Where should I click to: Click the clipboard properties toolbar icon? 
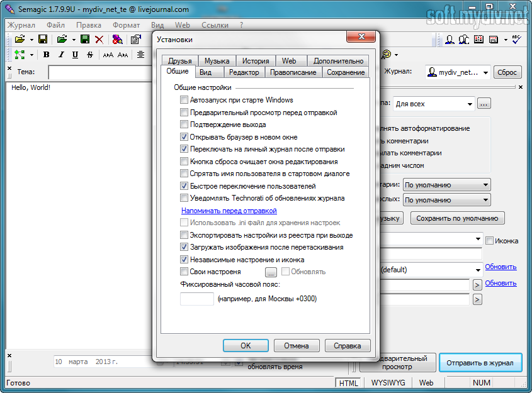click(136, 39)
